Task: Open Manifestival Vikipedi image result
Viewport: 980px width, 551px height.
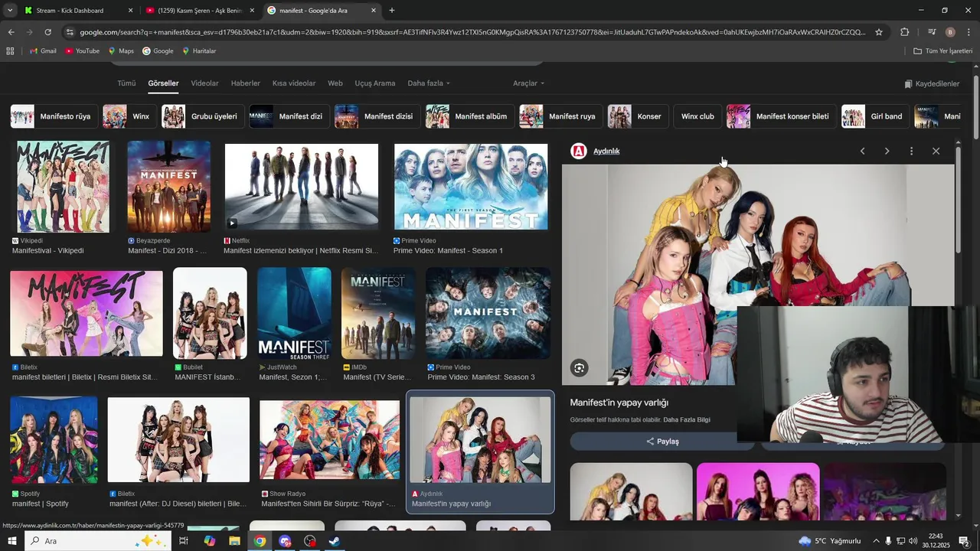Action: (x=63, y=187)
